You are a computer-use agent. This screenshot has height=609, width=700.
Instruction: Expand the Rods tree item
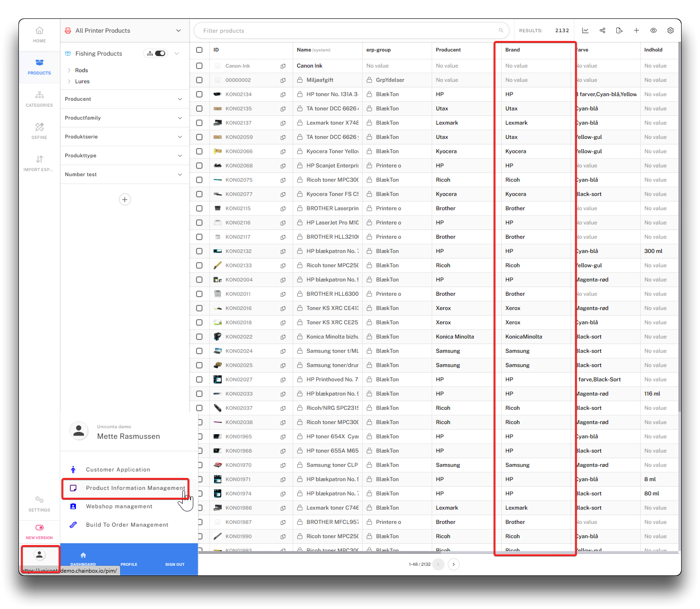[69, 70]
